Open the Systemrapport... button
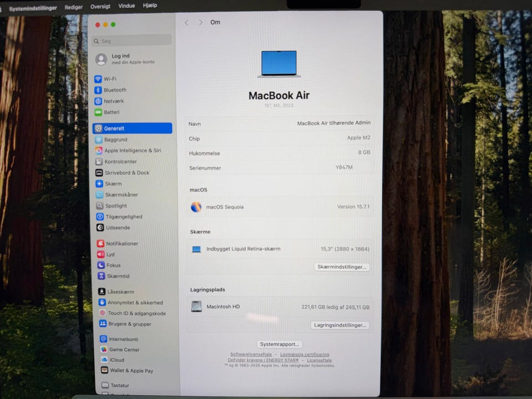This screenshot has width=532, height=399. point(279,344)
